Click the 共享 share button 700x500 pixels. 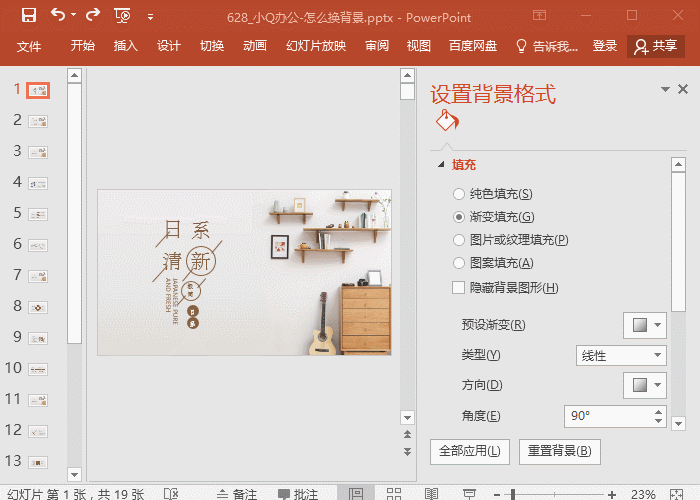coord(656,46)
